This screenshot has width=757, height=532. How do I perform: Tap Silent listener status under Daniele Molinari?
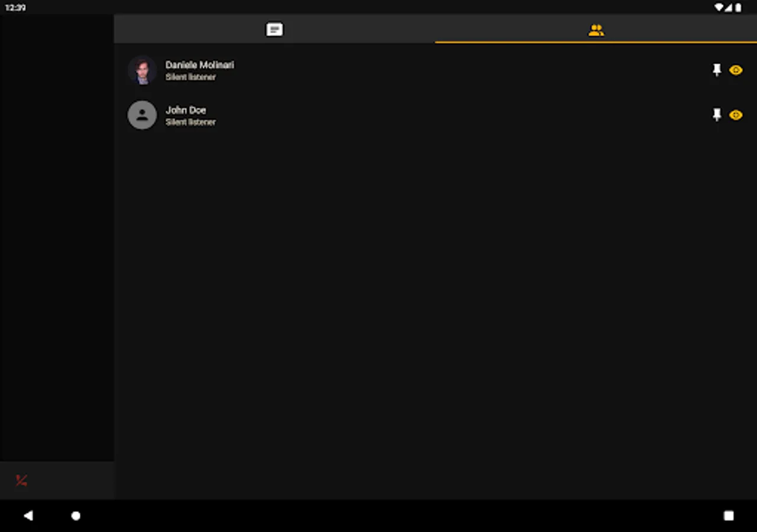(190, 77)
